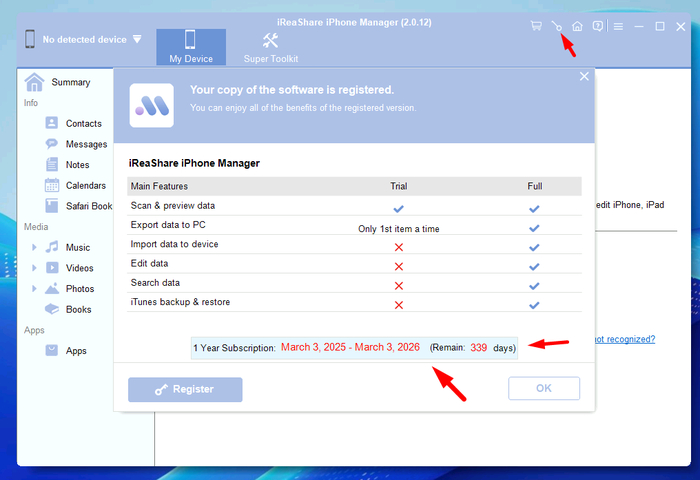Switch to the Super Toolkit tab
The height and width of the screenshot is (480, 700).
click(x=270, y=47)
